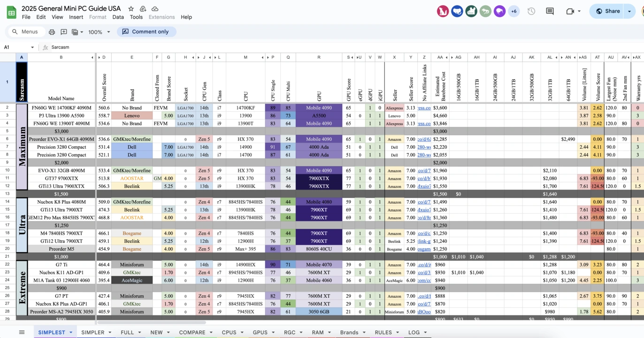Open the comment history panel icon
Viewport: 644px width, 338px height.
(x=550, y=11)
